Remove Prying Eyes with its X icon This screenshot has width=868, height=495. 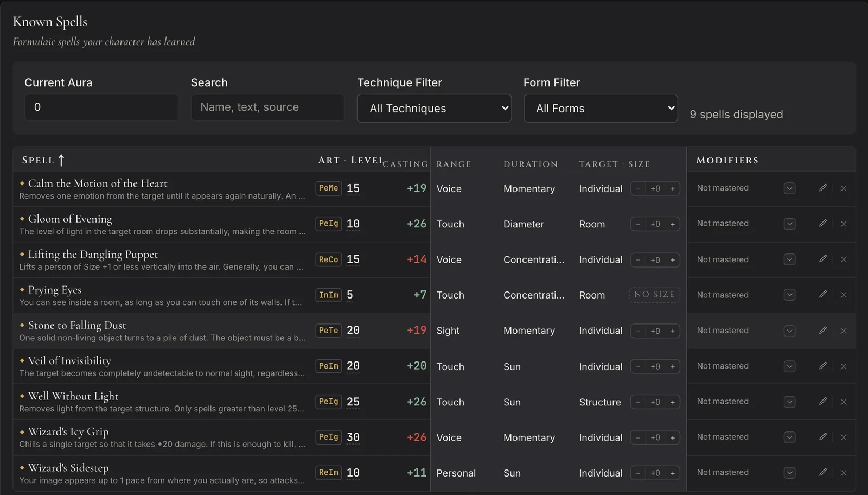click(x=844, y=295)
